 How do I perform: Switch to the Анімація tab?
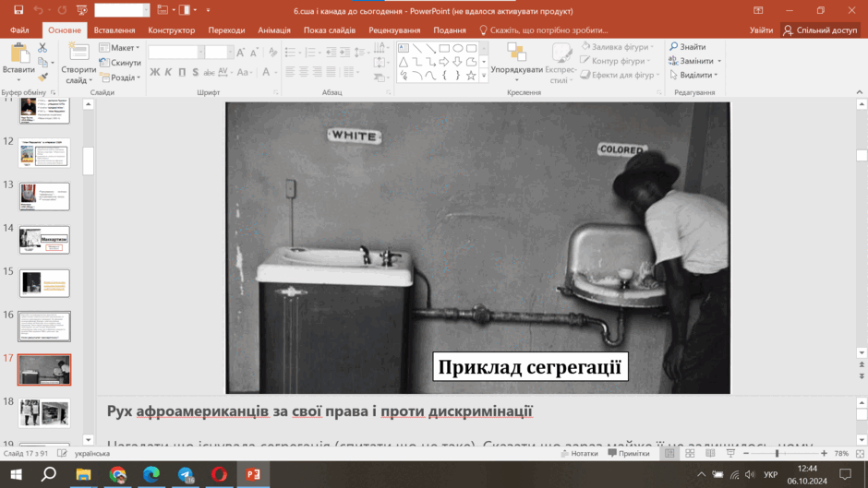[274, 30]
